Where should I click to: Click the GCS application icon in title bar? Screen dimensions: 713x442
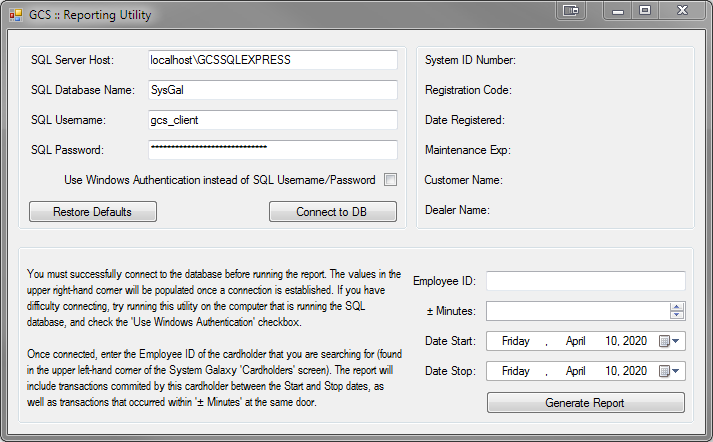click(x=15, y=15)
